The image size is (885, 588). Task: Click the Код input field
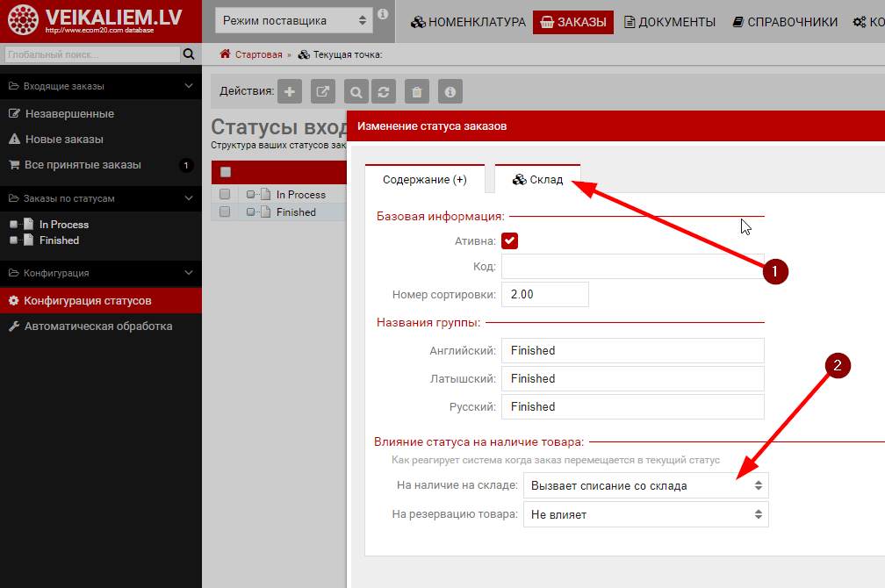(632, 267)
